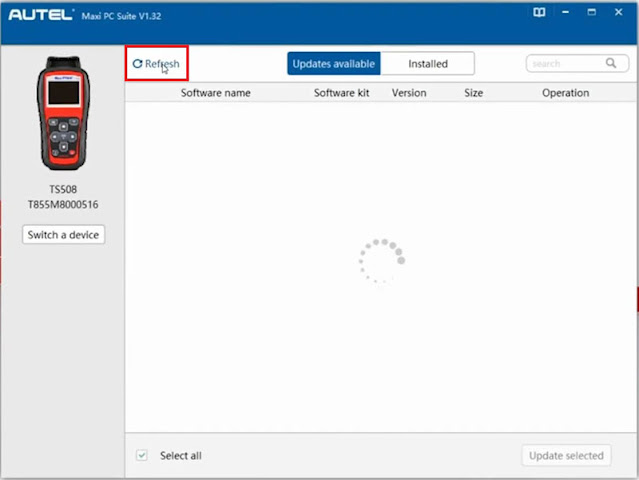Image resolution: width=639 pixels, height=480 pixels.
Task: Click the Update selected button
Action: coord(566,455)
